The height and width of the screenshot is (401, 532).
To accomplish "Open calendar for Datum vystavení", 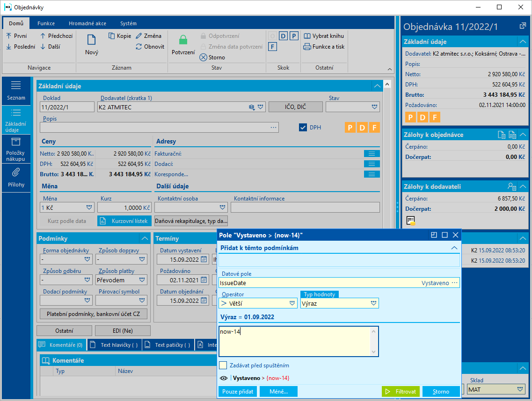I will (204, 259).
